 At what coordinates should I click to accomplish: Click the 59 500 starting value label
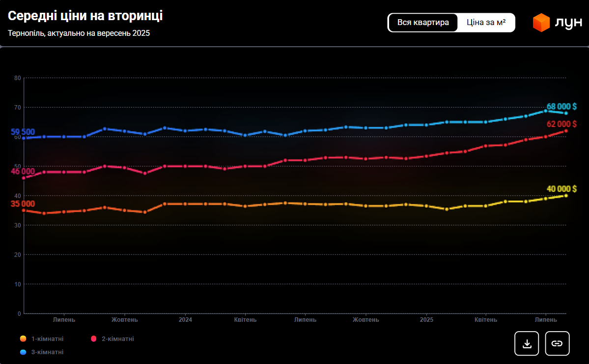pos(23,132)
